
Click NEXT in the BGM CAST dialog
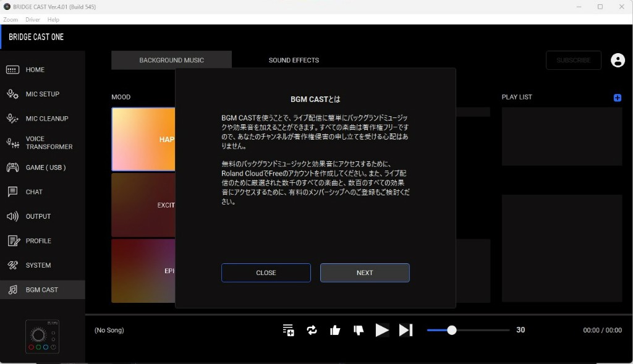tap(365, 273)
